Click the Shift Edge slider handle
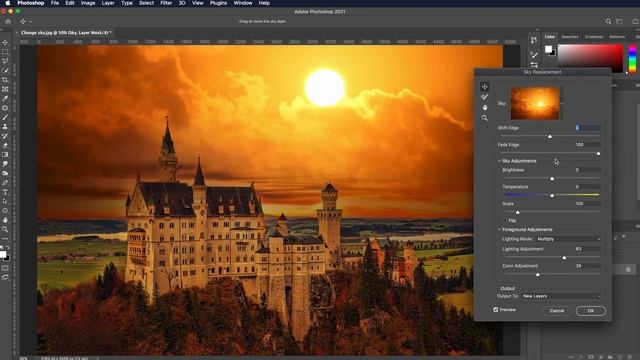The image size is (640, 360). pyautogui.click(x=550, y=136)
